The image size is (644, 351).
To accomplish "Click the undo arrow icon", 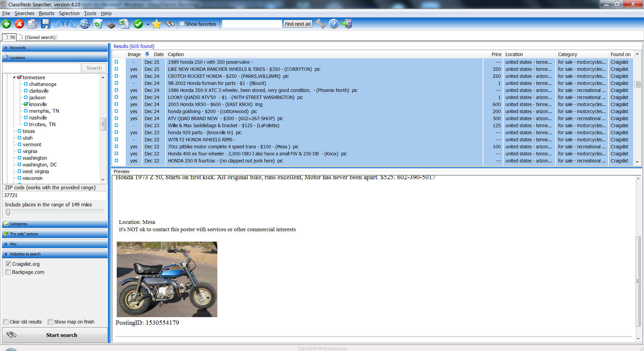I will (59, 24).
